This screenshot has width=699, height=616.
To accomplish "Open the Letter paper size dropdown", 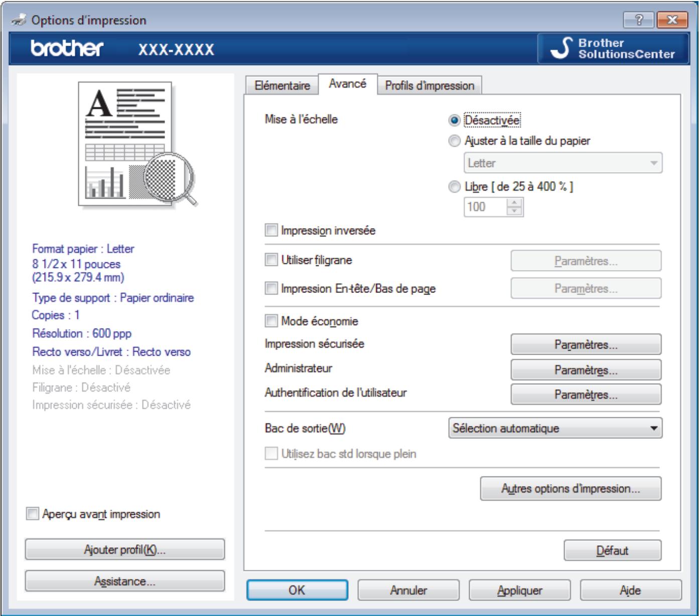I will tap(563, 163).
